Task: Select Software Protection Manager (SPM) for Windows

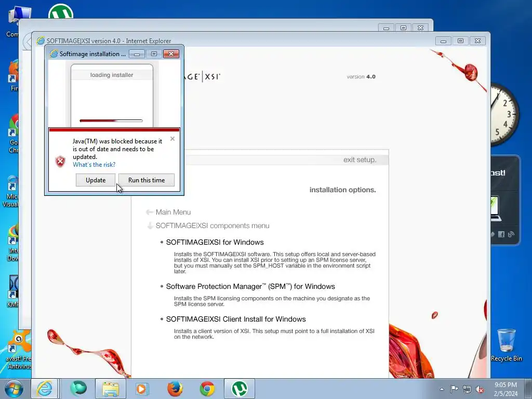Action: click(x=250, y=286)
